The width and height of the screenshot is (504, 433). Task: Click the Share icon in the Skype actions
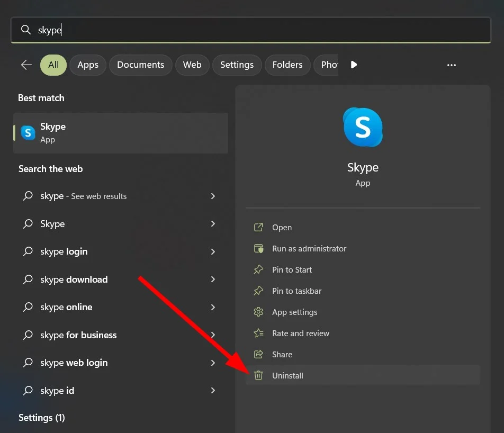click(x=258, y=354)
